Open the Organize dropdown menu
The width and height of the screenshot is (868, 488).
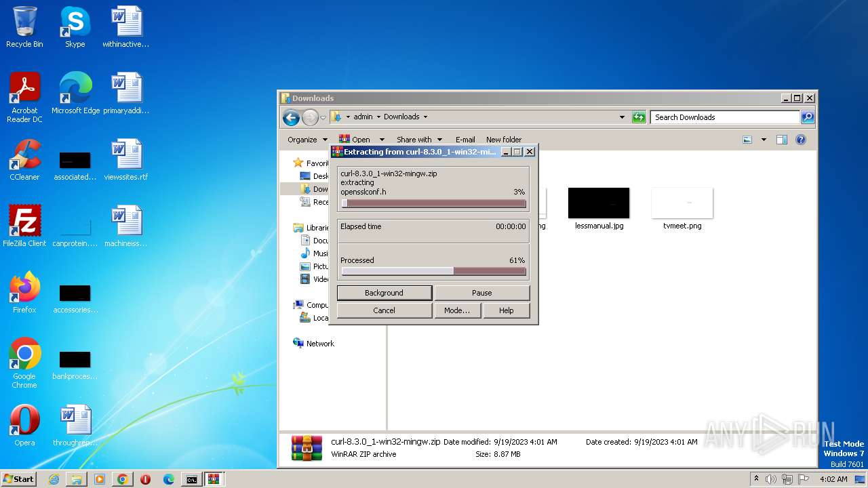307,140
